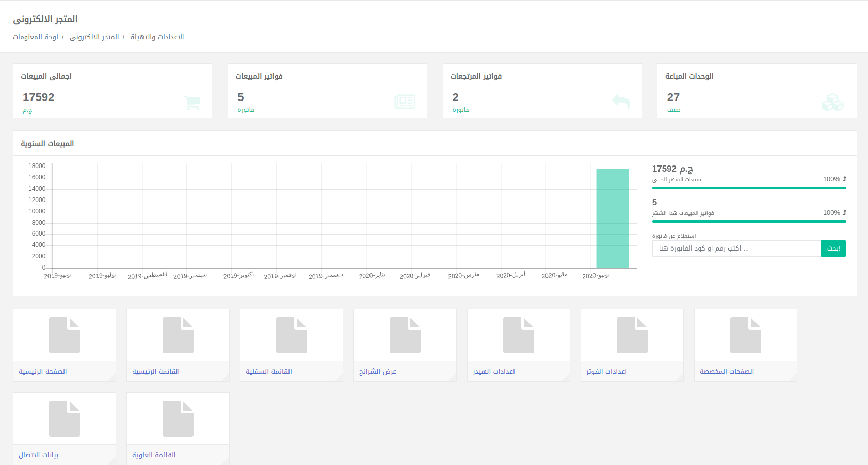Click the ابحث! search button
This screenshot has width=868, height=465.
[x=833, y=248]
